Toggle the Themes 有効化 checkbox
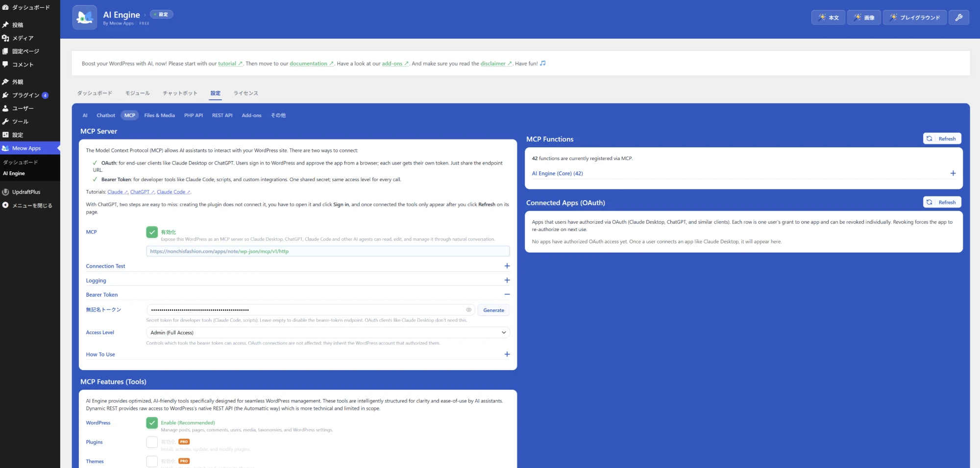This screenshot has width=980, height=468. (152, 461)
